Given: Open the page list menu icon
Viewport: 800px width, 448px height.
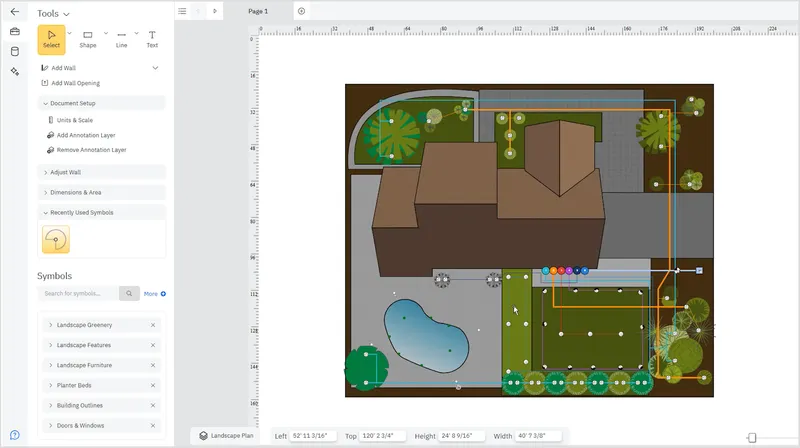Looking at the screenshot, I should coord(182,11).
